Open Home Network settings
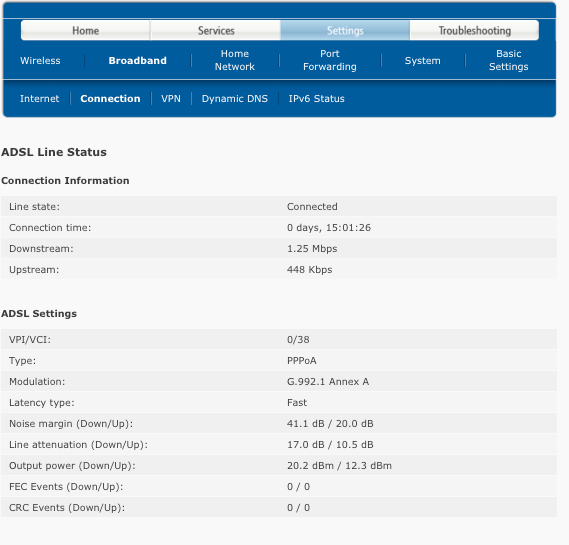This screenshot has height=545, width=569. tap(235, 60)
